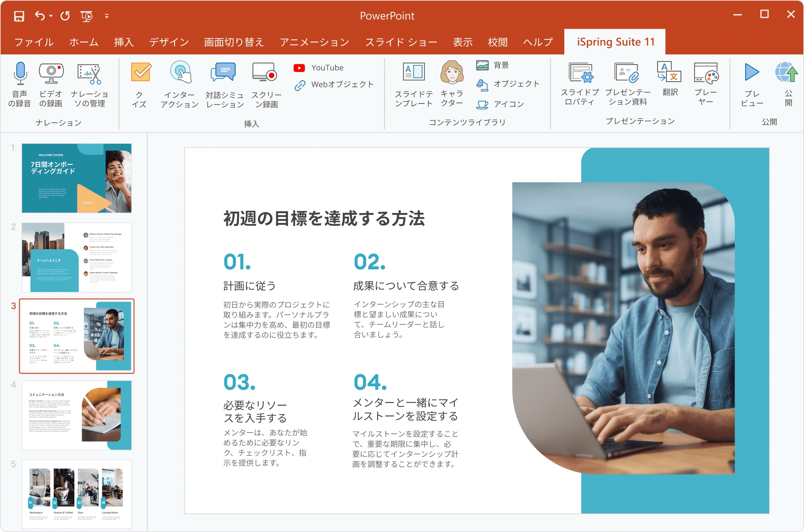Create a クイズ (quiz) with iSpring
Viewport: 804px width, 532px height.
[139, 85]
